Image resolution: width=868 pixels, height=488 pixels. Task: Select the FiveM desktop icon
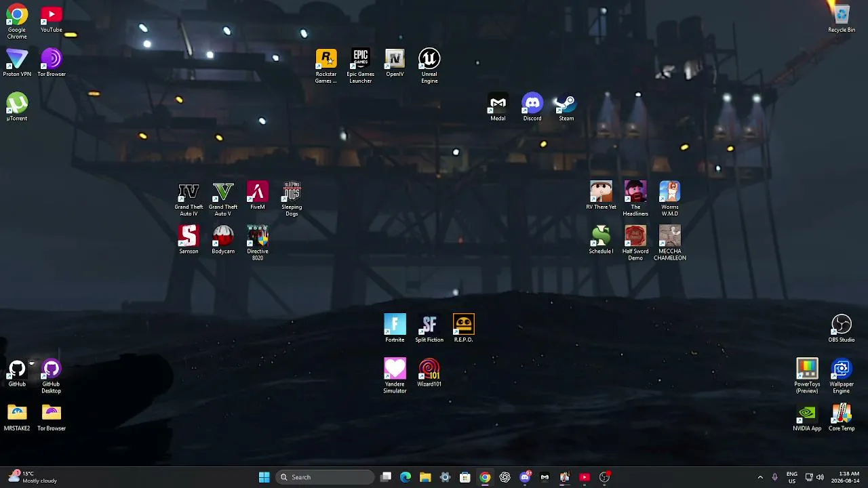coord(258,196)
